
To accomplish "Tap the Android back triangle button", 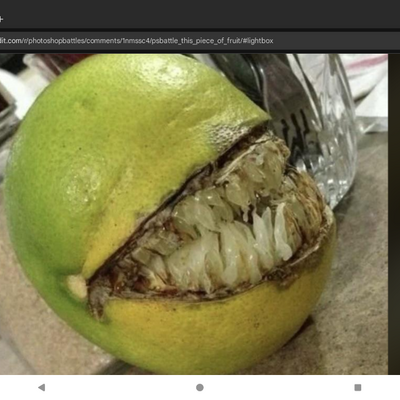I will [41, 387].
